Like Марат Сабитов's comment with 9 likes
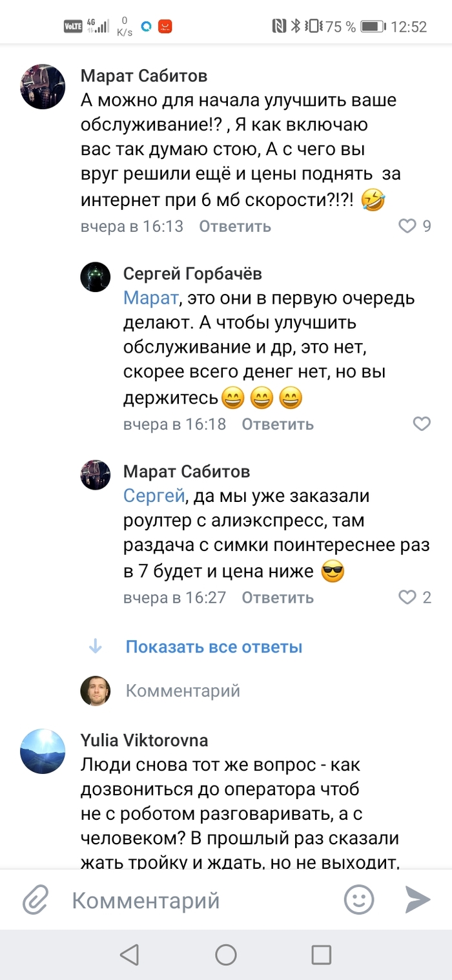Image resolution: width=452 pixels, height=980 pixels. click(407, 226)
